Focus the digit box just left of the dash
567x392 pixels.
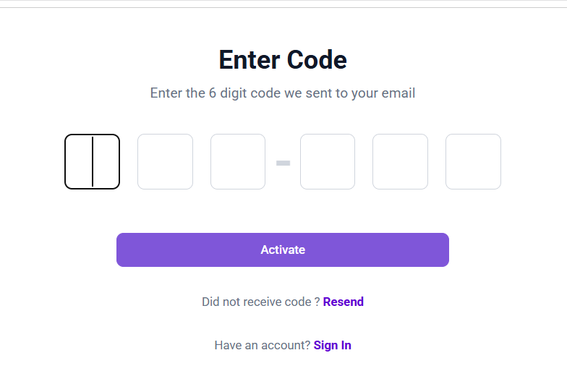238,162
